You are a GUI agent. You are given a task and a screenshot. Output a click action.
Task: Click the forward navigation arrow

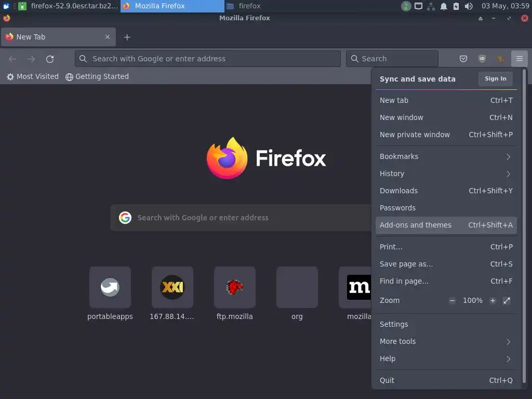31,59
